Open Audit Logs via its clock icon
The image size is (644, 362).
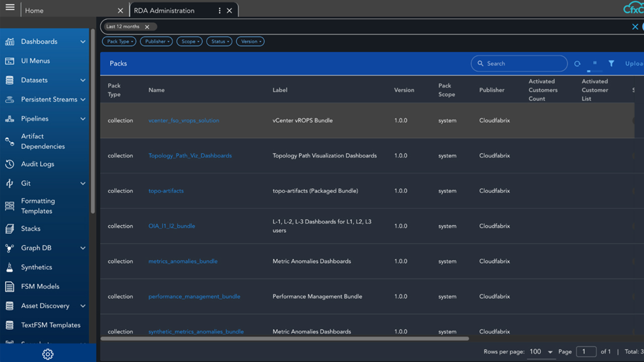pyautogui.click(x=10, y=164)
